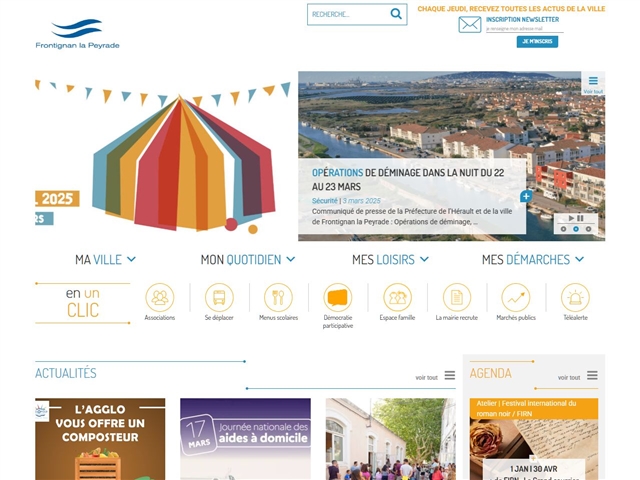
Task: Expand the Mes Loisirs menu
Action: (390, 260)
